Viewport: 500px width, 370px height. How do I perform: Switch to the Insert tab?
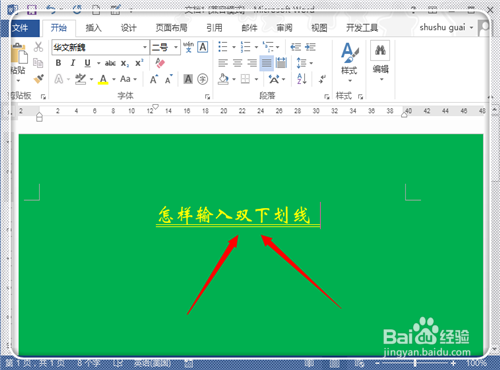pos(93,28)
